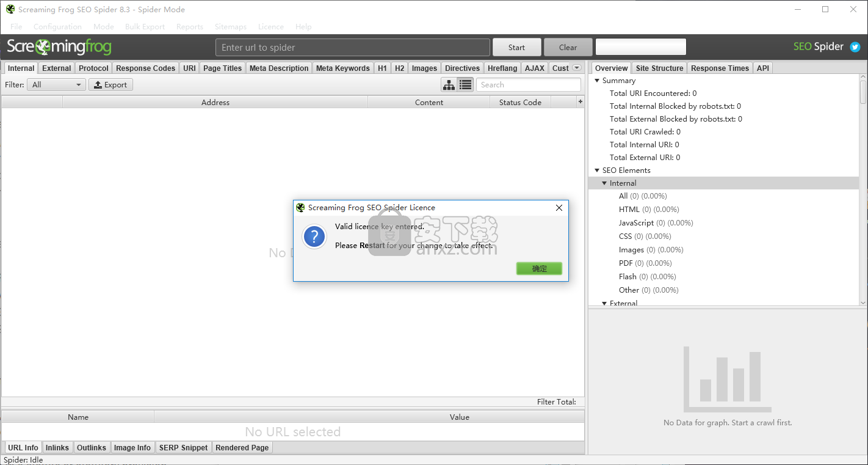Select the JavaScript (0) tree item
The image size is (868, 465).
tap(656, 223)
